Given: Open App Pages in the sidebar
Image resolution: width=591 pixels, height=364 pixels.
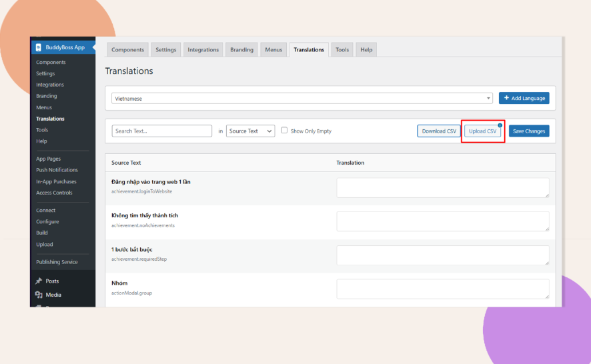Looking at the screenshot, I should click(48, 159).
